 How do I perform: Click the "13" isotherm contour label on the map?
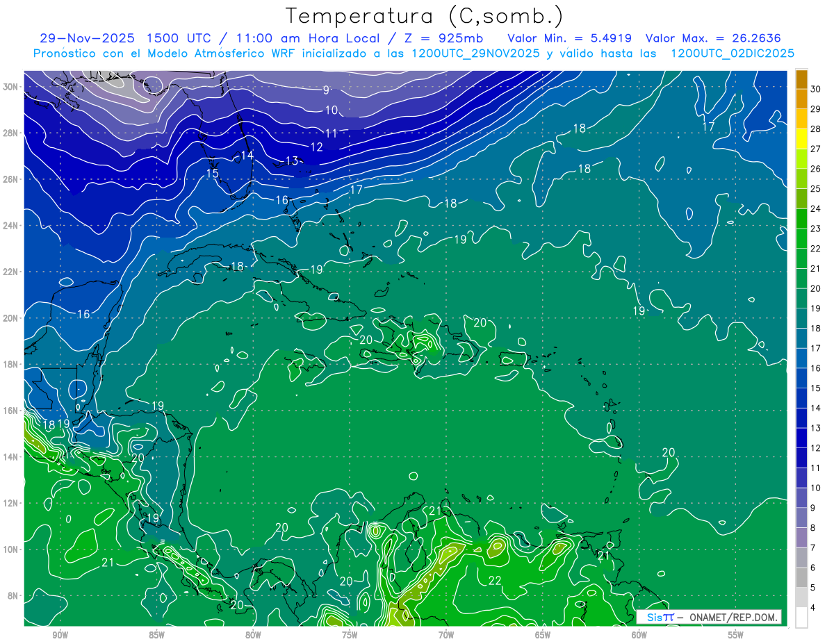[292, 161]
